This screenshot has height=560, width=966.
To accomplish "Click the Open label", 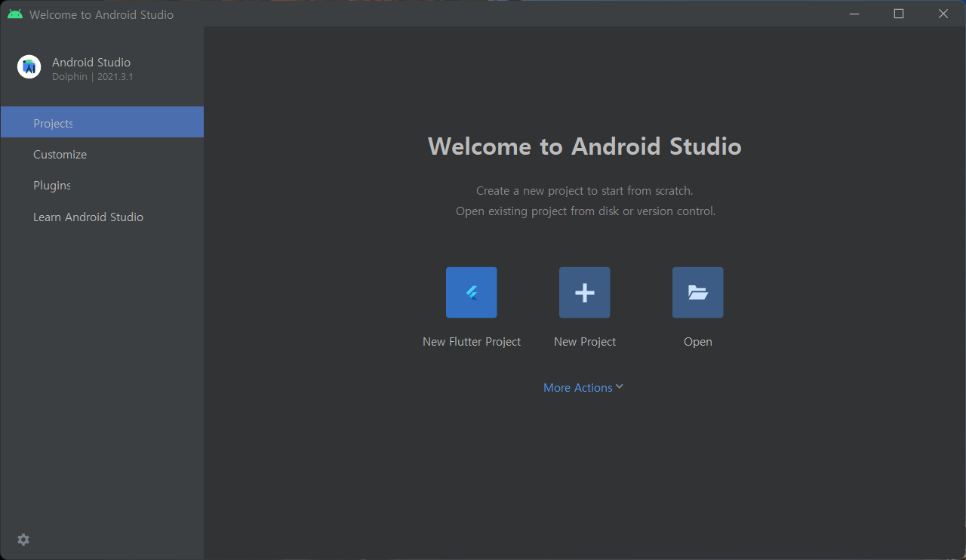I will pos(698,342).
